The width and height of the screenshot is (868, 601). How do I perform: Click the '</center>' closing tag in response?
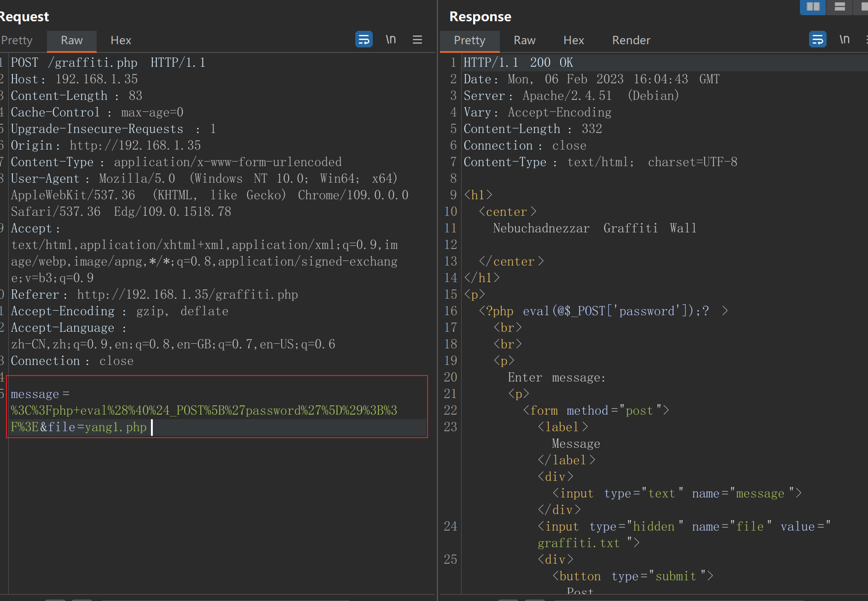[x=511, y=261]
